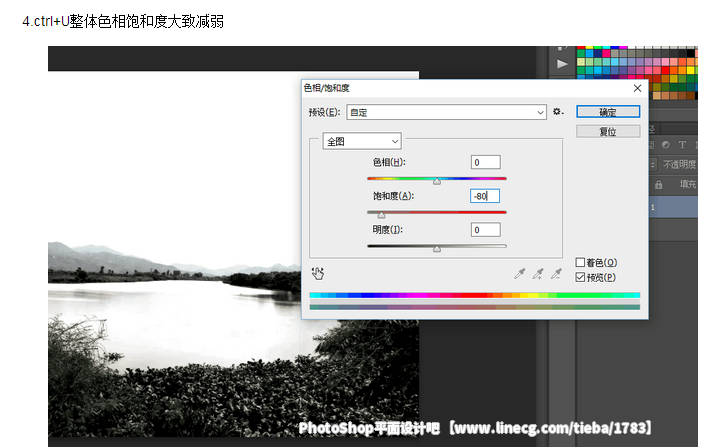Click the hue slider thumb

(x=437, y=181)
